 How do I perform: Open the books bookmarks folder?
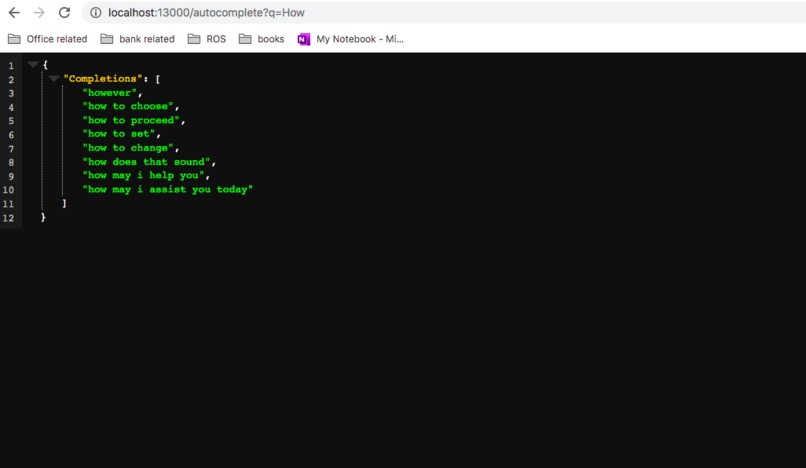[x=262, y=39]
